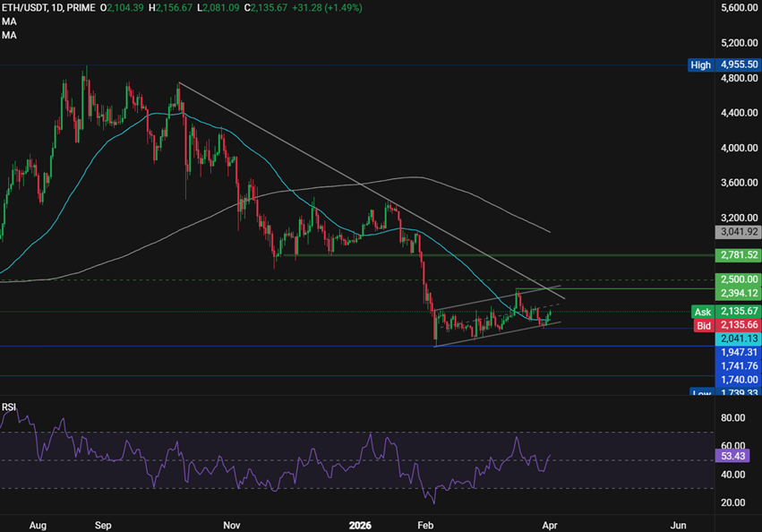This screenshot has height=532, width=762.
Task: Select the 2026 marker on the time axis
Action: click(x=360, y=526)
